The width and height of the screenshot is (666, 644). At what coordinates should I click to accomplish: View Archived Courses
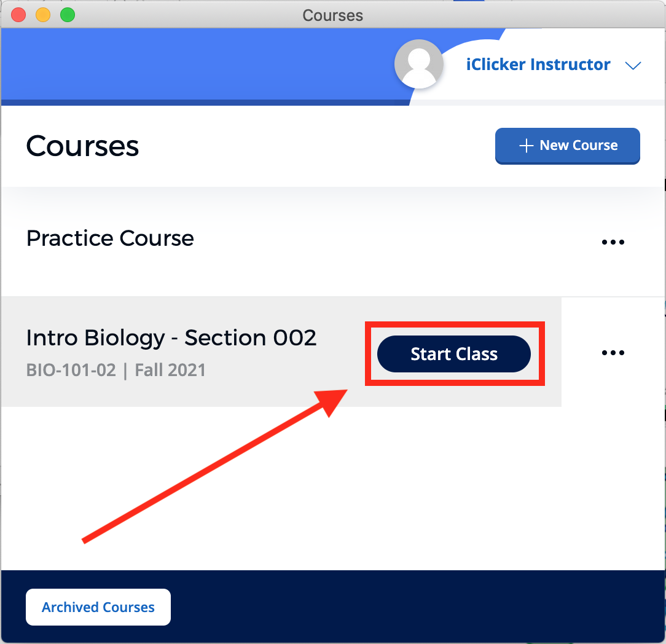[x=98, y=607]
